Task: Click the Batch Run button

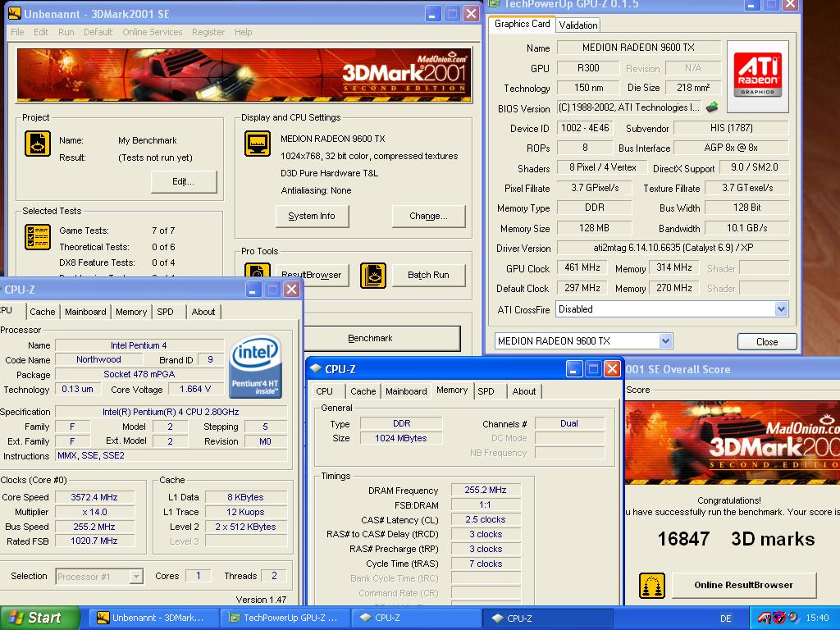Action: coord(428,275)
